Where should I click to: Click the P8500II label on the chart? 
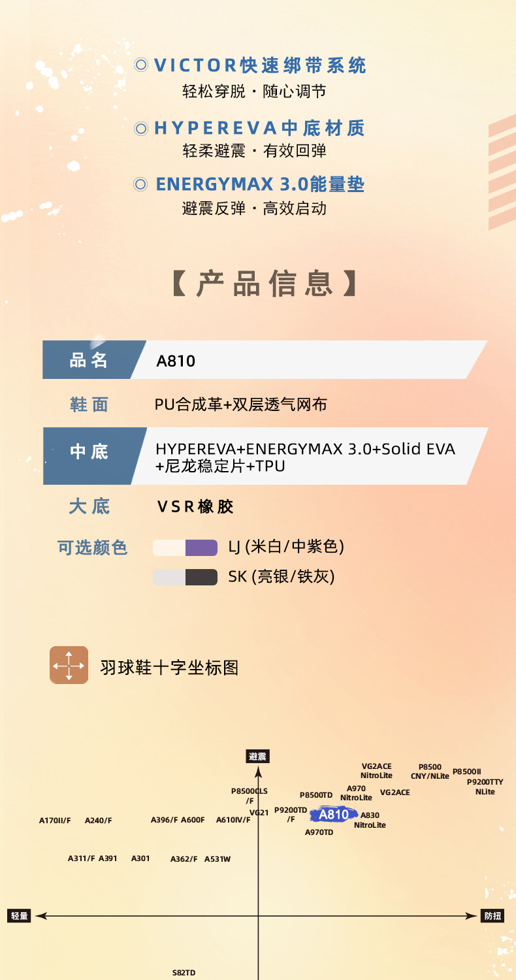click(x=466, y=771)
